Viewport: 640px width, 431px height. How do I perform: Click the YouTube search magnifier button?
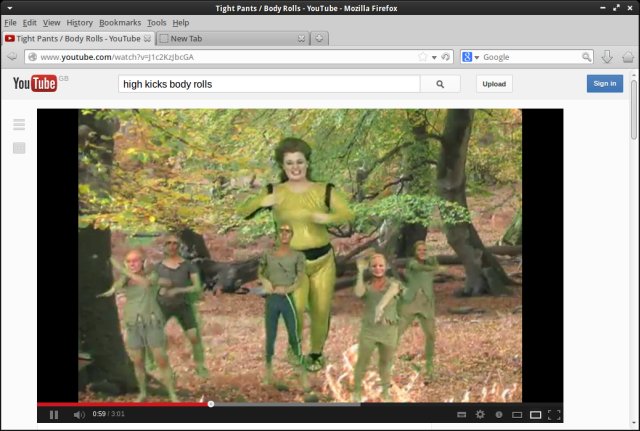(440, 84)
